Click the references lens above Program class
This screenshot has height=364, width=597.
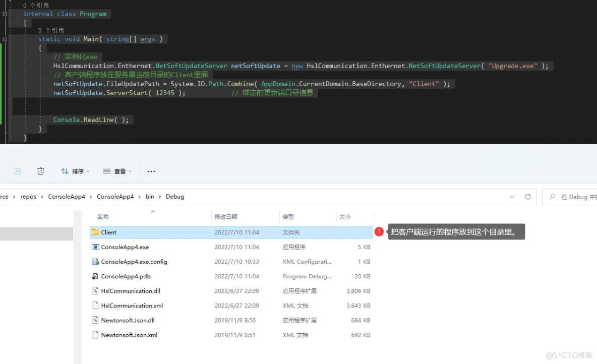click(x=36, y=6)
